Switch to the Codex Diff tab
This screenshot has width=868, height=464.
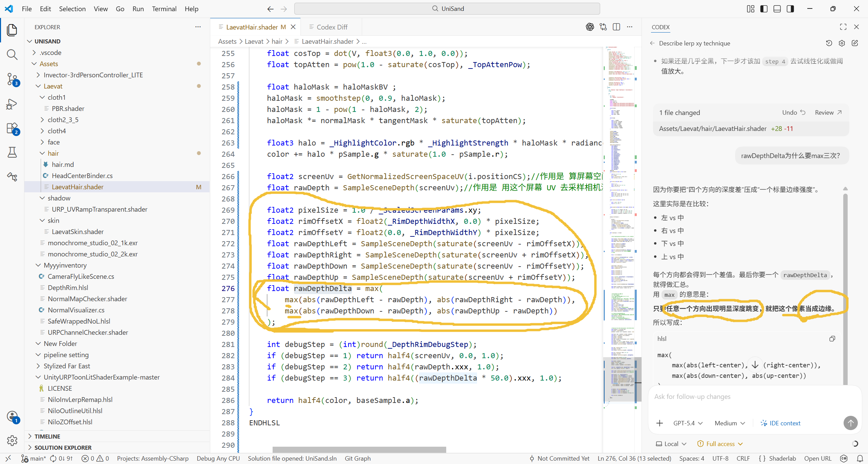(x=332, y=27)
